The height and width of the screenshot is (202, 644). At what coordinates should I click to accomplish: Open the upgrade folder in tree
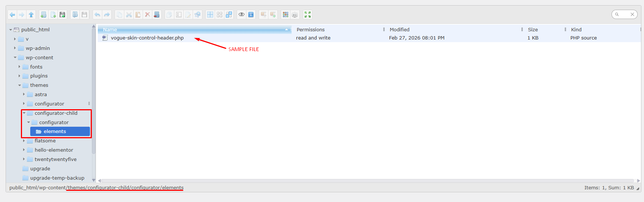(x=40, y=168)
